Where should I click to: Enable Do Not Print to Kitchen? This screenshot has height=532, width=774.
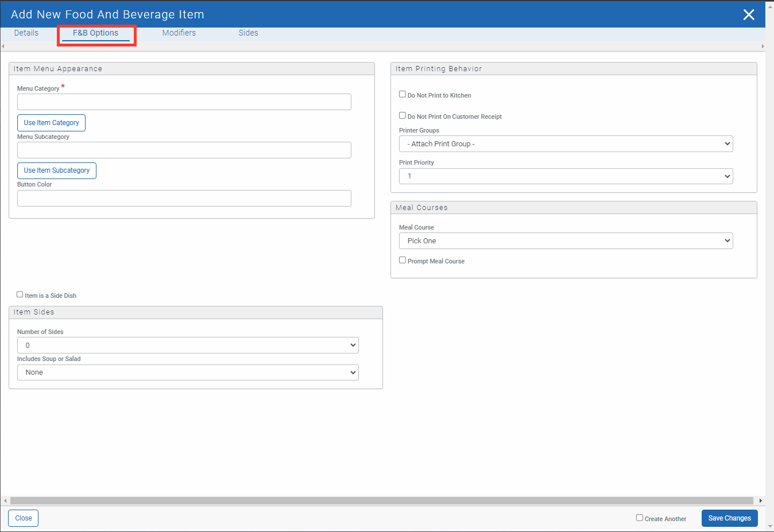click(x=403, y=94)
